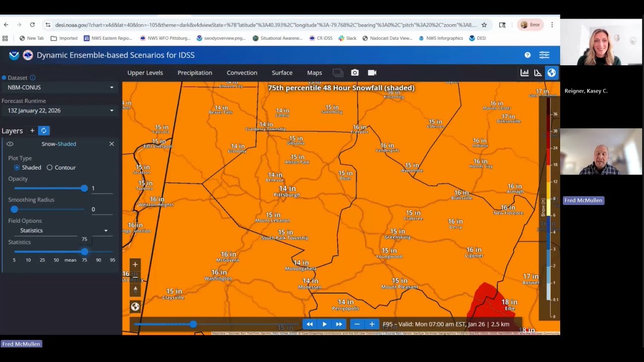Screen dimensions: 644x362
Task: Play the forecast animation
Action: pyautogui.click(x=325, y=324)
